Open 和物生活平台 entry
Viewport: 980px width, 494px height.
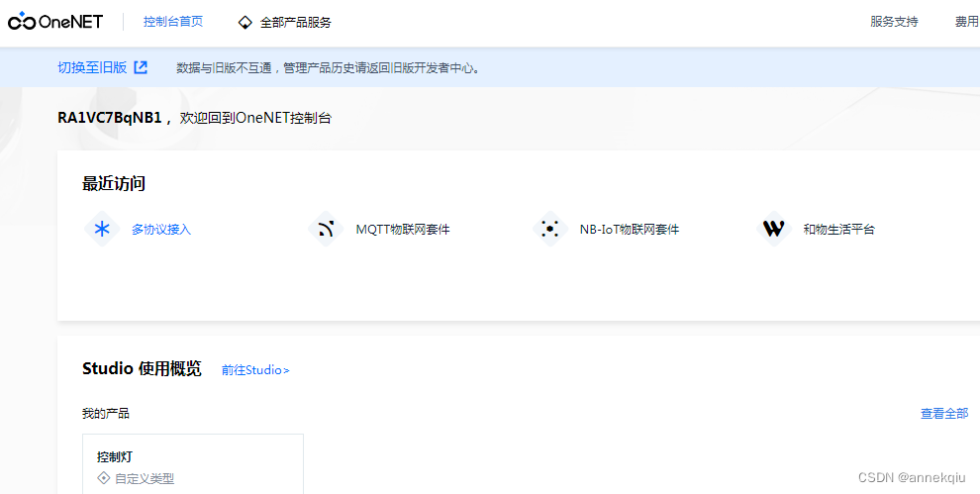tap(838, 230)
